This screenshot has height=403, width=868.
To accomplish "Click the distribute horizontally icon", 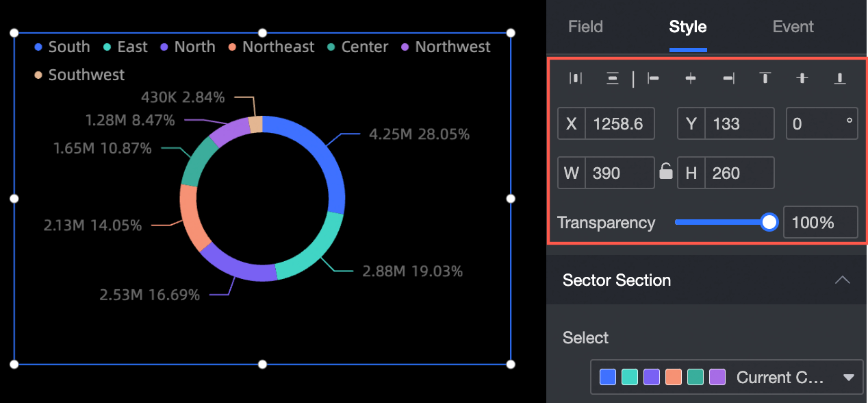I will pos(576,78).
